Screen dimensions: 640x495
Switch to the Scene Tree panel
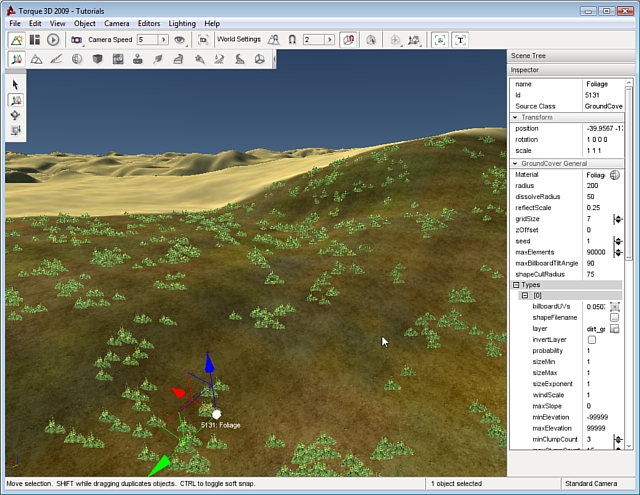pos(528,55)
